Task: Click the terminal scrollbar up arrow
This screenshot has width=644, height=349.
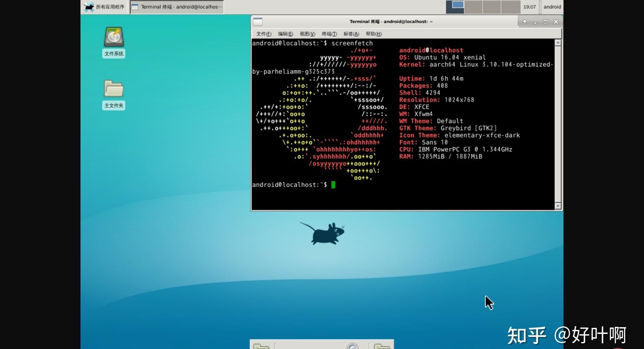Action: click(x=558, y=43)
